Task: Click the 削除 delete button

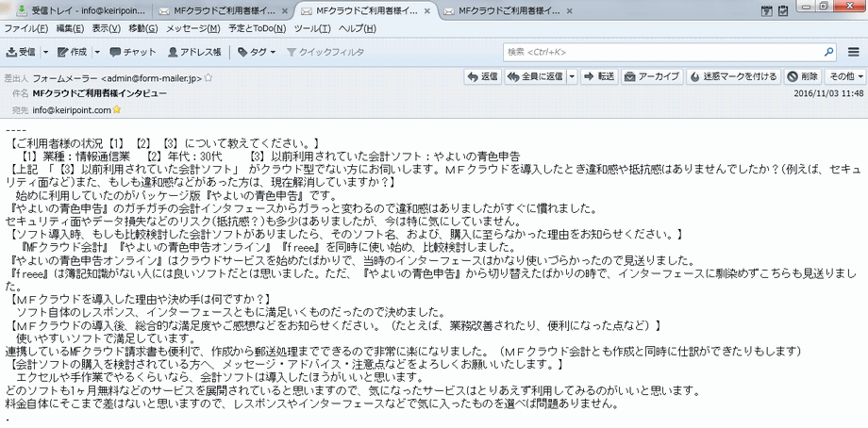Action: pos(803,77)
